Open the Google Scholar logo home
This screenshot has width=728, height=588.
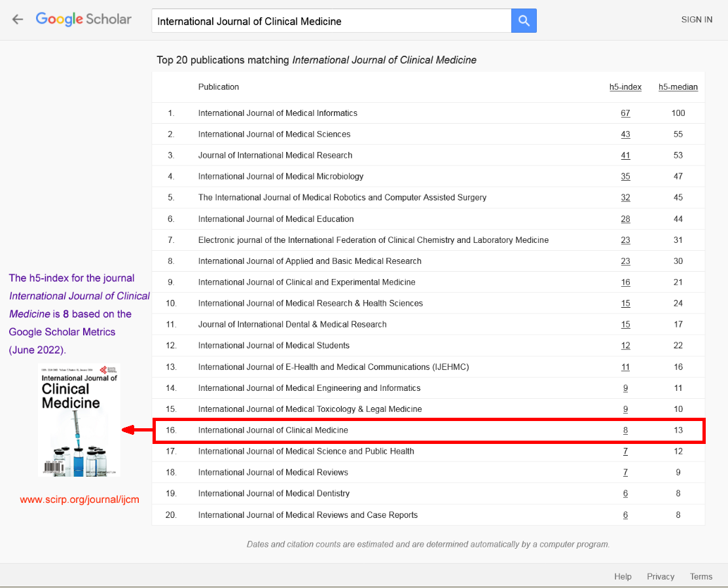point(84,20)
